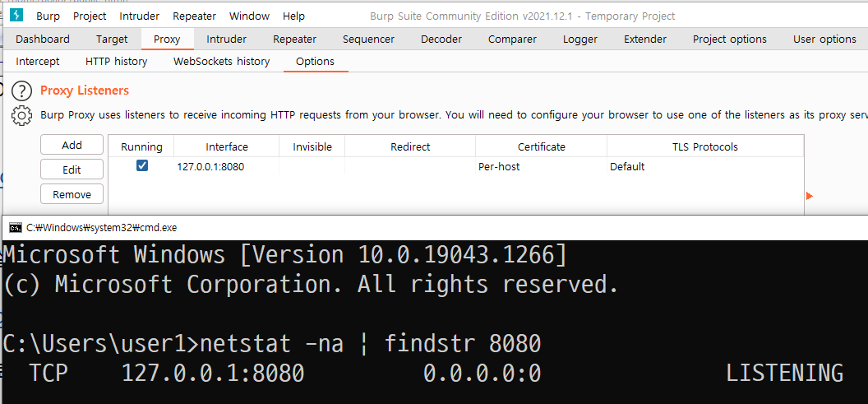Screen dimensions: 868x404
Task: Select the Proxy main tab
Action: pos(167,39)
